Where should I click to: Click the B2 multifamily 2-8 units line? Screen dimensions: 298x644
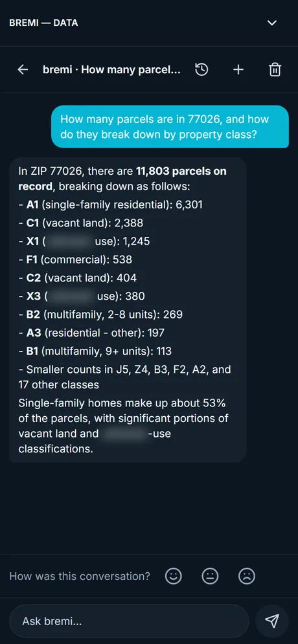(100, 315)
